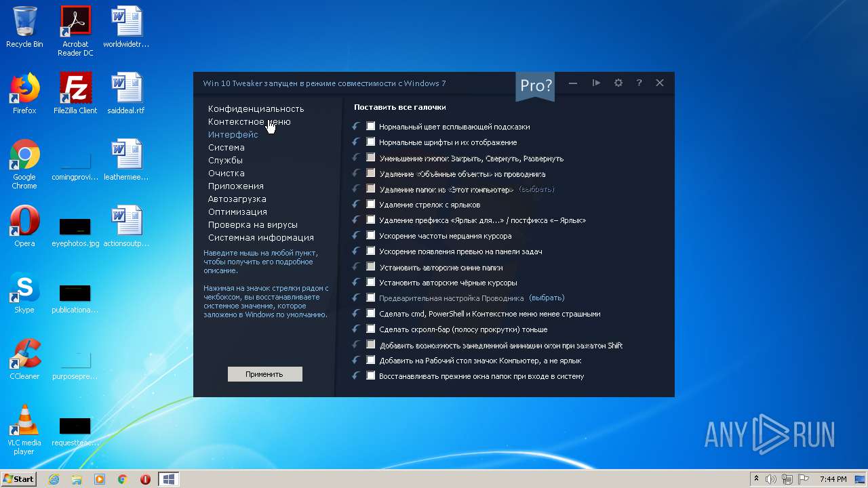Check 'Сделать cmd, PowerShell и Контекстное меню' checkbox
The height and width of the screenshot is (488, 868).
(371, 313)
